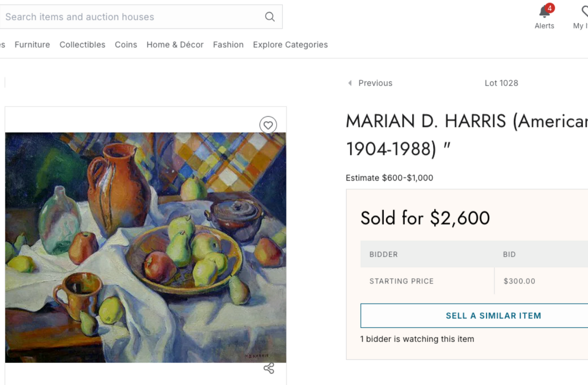Expand the Explore Categories menu
The height and width of the screenshot is (385, 588).
(x=290, y=45)
